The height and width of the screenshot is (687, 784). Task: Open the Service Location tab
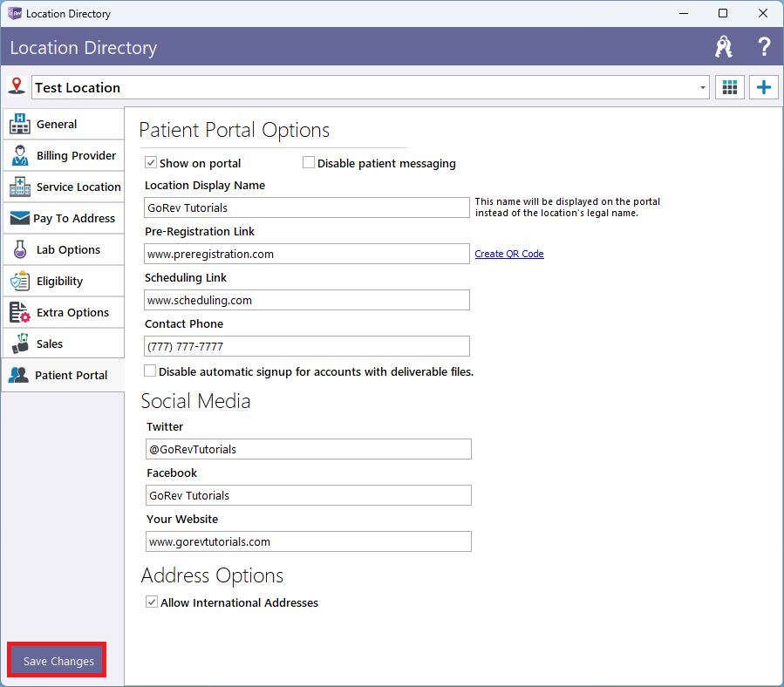[64, 187]
